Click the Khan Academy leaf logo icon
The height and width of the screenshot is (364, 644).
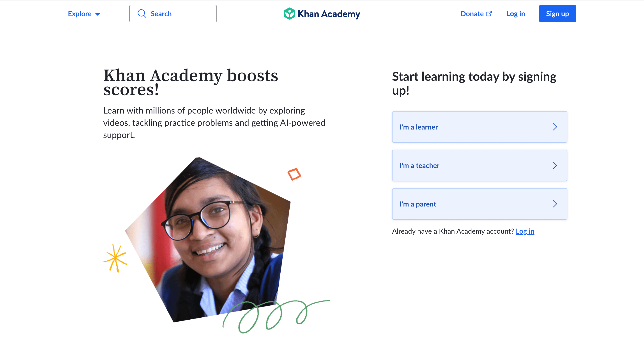[x=290, y=14]
